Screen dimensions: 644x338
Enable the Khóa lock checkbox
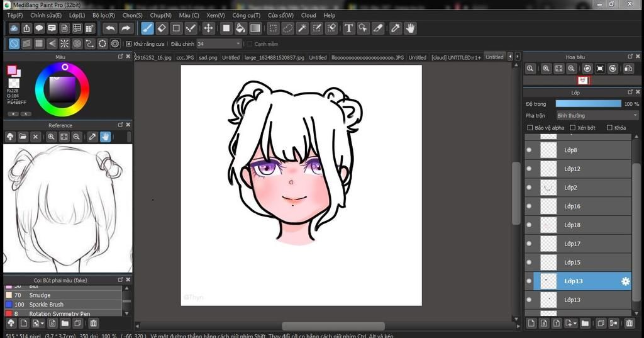point(609,128)
